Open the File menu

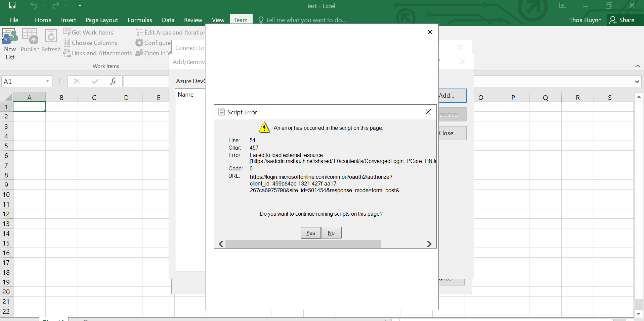coord(14,20)
